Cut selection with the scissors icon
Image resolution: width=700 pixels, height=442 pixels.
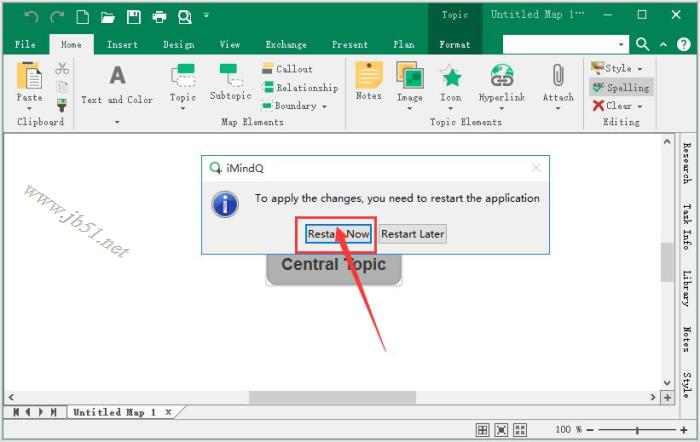click(62, 68)
